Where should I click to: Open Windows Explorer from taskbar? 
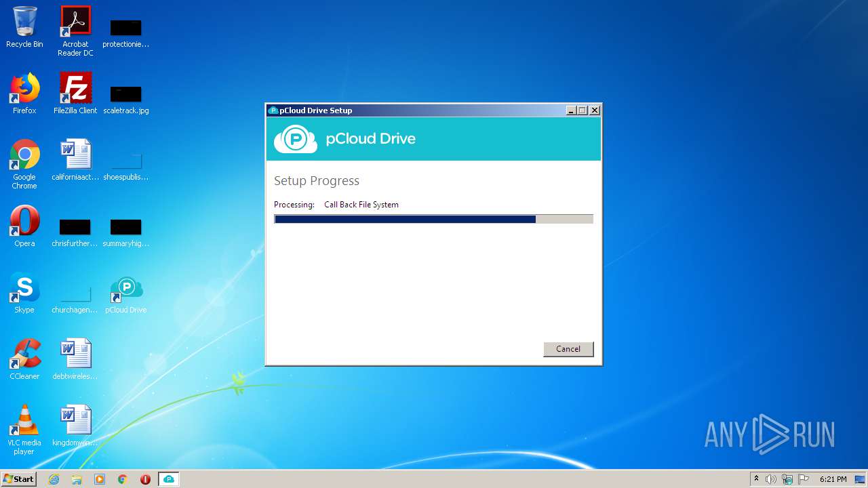coord(77,479)
